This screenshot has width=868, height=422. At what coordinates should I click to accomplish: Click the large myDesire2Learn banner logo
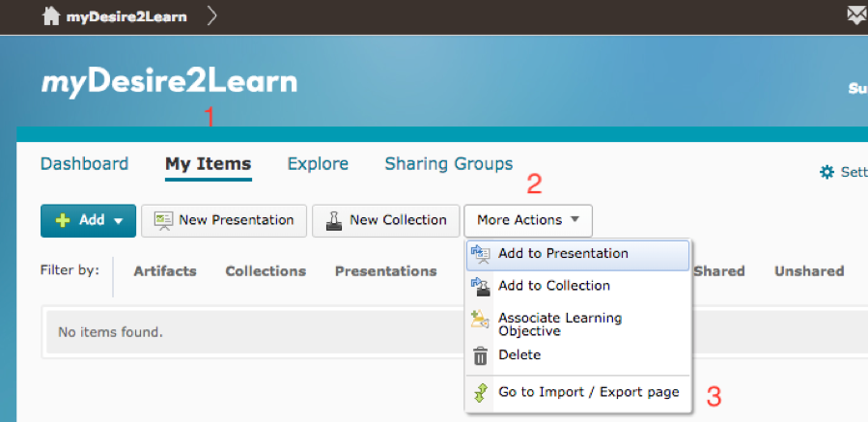point(169,83)
